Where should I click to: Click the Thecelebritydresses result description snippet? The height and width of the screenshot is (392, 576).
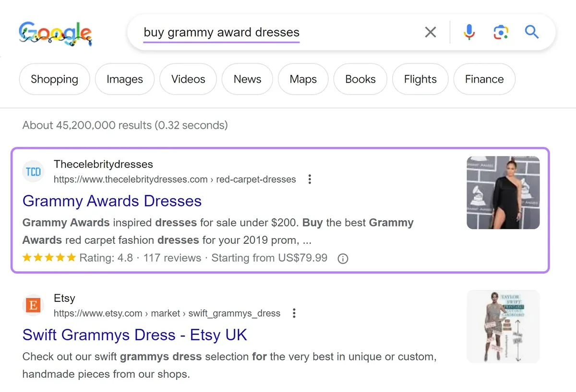(218, 231)
